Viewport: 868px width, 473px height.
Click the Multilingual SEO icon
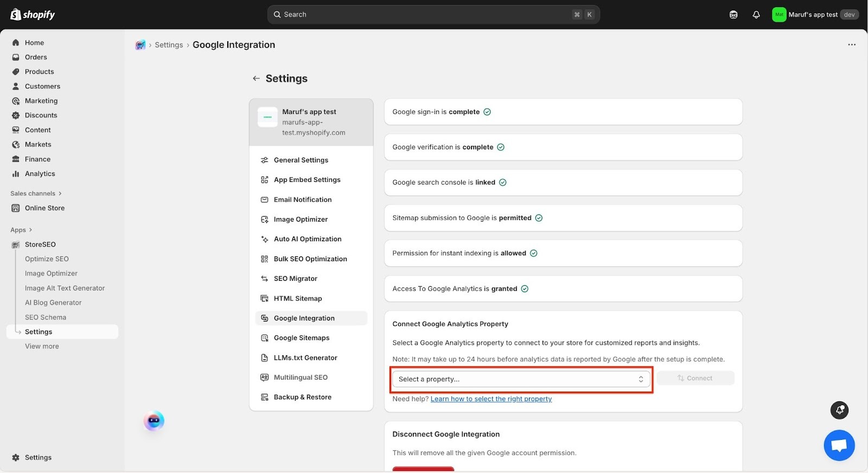(265, 377)
